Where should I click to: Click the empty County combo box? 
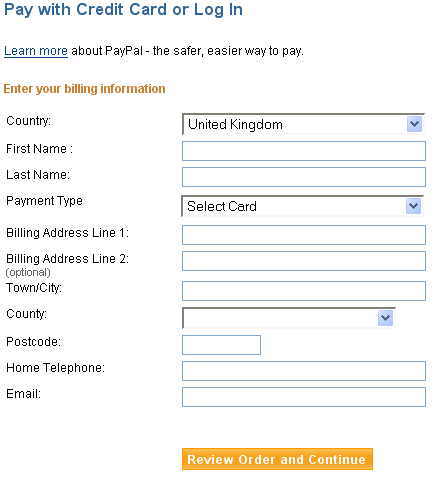coord(289,318)
